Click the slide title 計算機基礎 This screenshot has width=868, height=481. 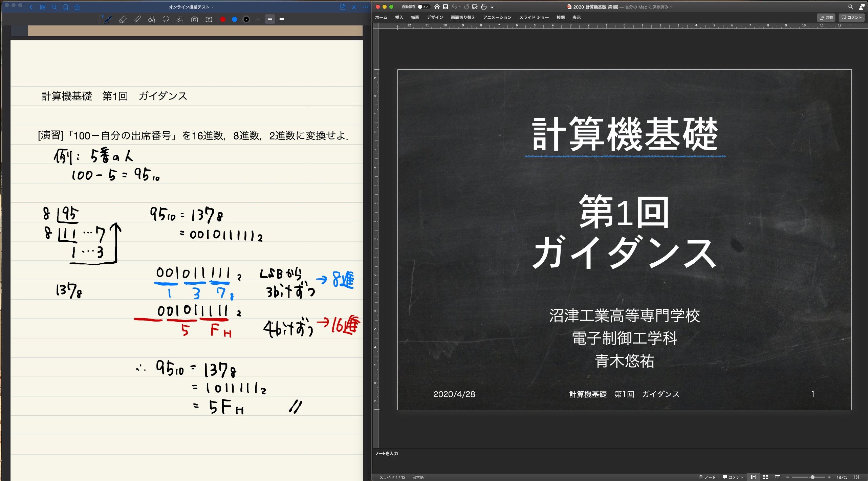point(625,134)
